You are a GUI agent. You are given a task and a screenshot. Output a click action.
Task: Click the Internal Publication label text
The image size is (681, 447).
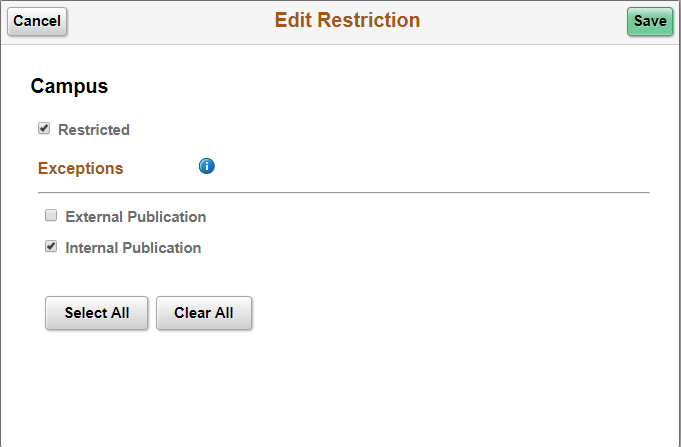click(x=133, y=248)
